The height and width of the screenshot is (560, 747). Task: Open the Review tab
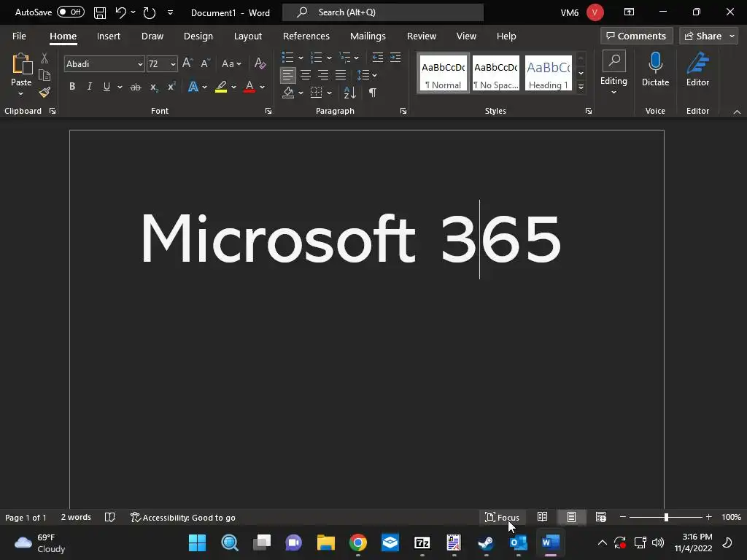tap(421, 36)
